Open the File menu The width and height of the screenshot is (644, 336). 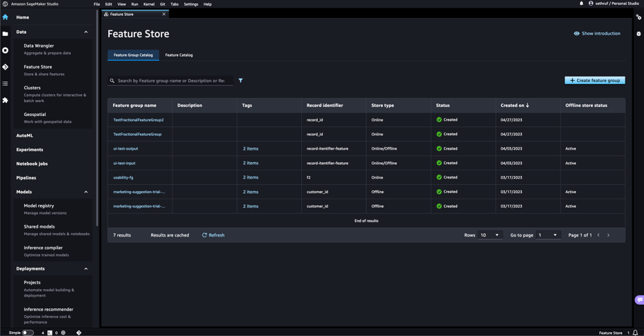click(97, 4)
